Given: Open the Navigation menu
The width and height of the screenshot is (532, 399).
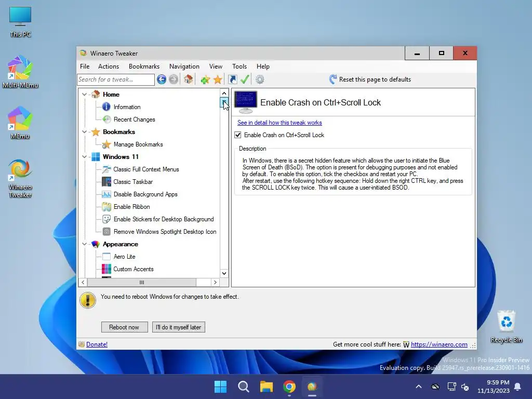Looking at the screenshot, I should [x=184, y=66].
